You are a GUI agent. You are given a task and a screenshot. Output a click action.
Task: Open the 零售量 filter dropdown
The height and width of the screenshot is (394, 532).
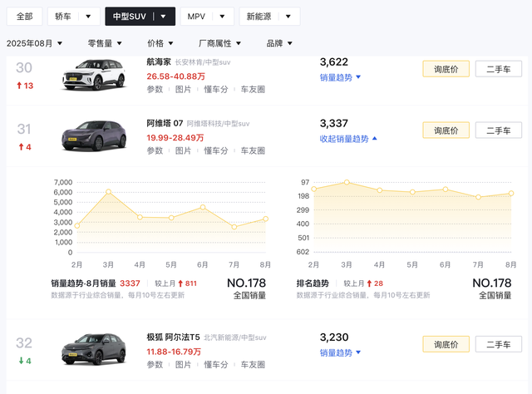[x=105, y=43]
